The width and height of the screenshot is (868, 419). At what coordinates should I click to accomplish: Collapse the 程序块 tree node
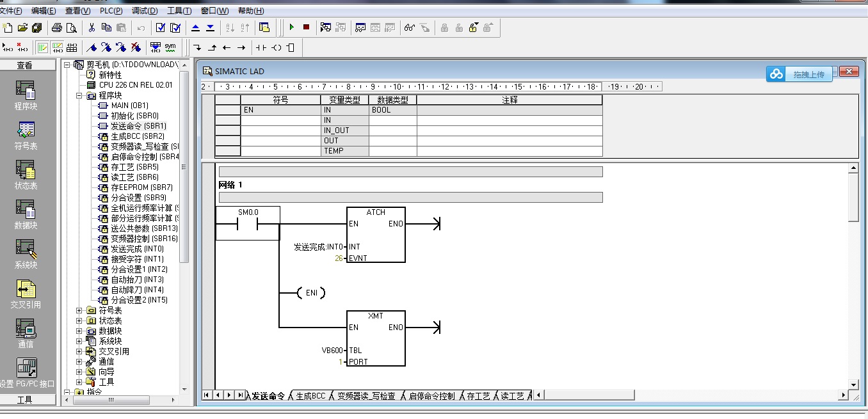pos(79,95)
